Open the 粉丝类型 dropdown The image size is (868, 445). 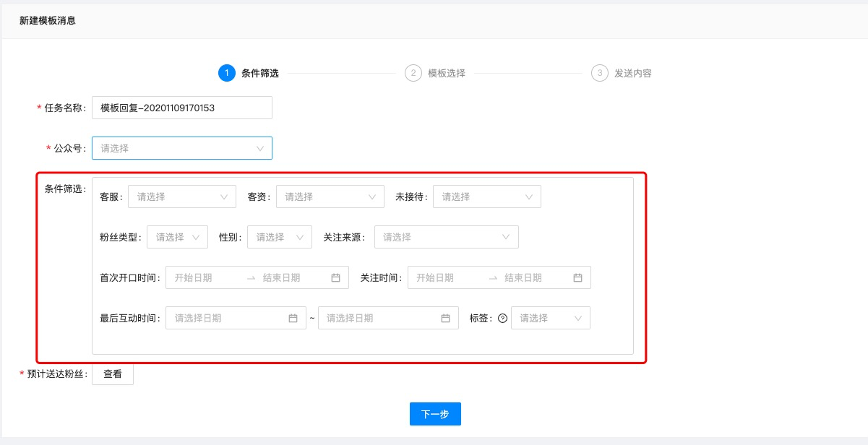[x=177, y=236]
